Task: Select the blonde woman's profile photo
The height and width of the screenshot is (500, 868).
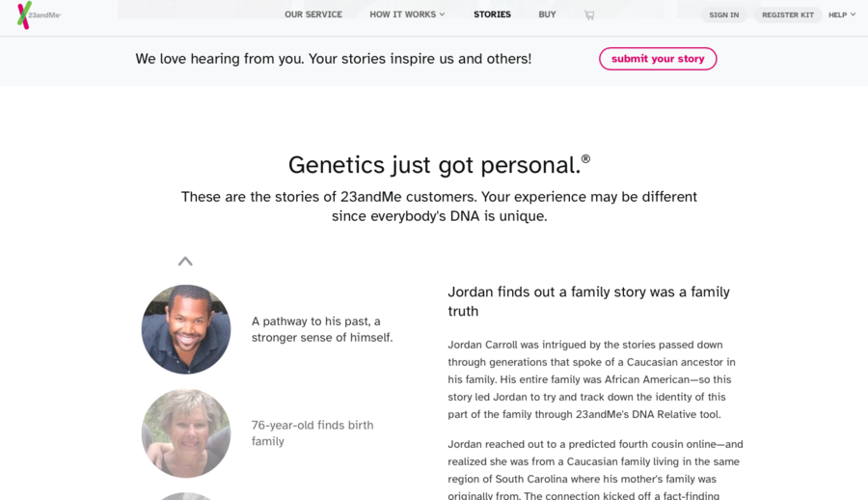Action: [x=186, y=433]
